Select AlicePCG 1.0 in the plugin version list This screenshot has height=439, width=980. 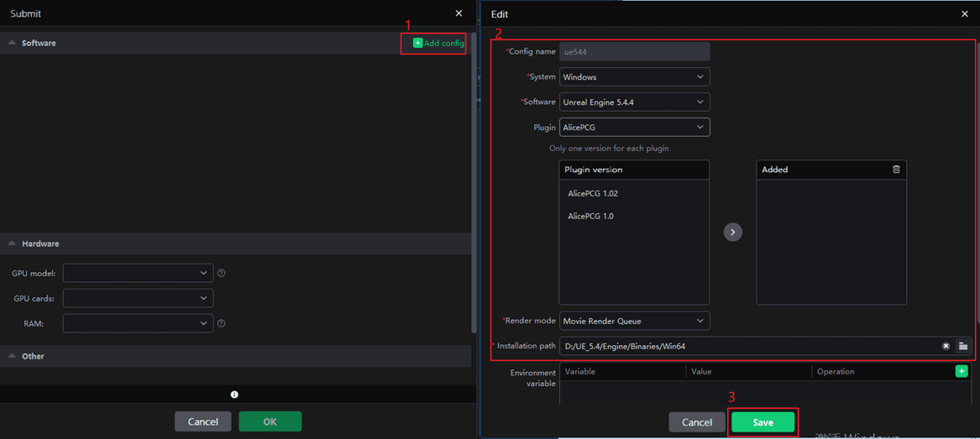pos(590,217)
